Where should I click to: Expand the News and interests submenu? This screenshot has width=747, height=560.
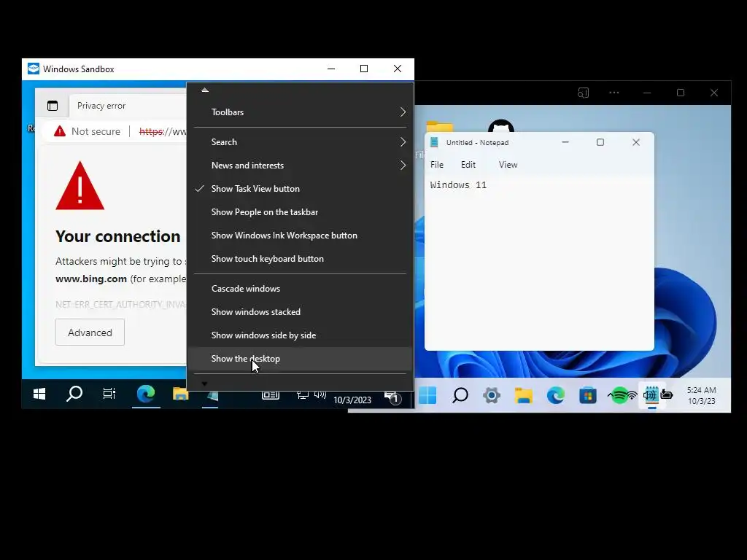[300, 166]
